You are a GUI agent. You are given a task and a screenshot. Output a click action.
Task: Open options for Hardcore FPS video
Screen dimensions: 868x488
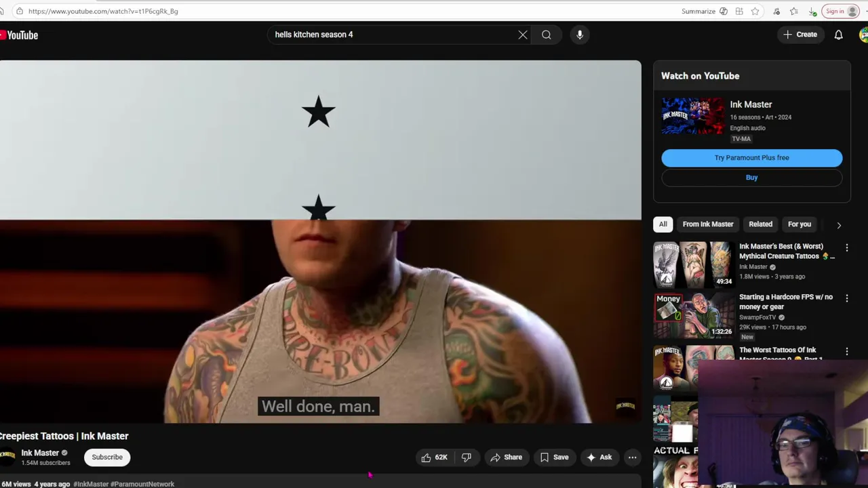pyautogui.click(x=846, y=298)
